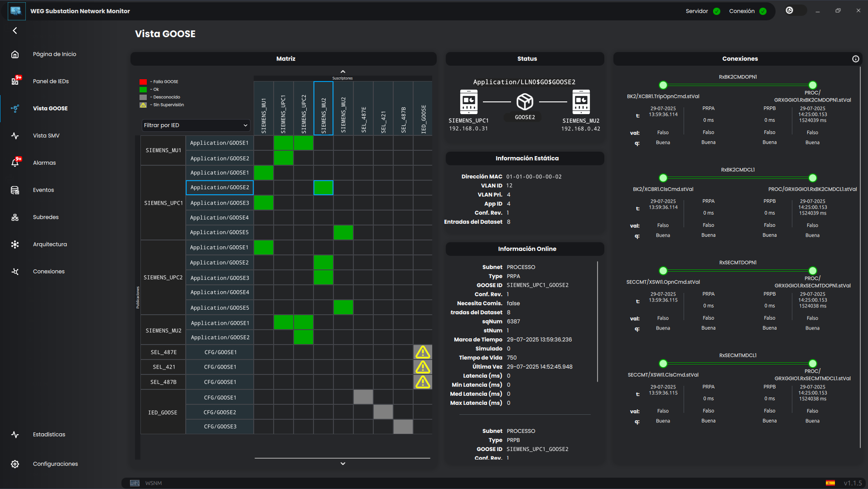The width and height of the screenshot is (868, 489).
Task: Toggle the dark mode theme switch
Action: (795, 10)
